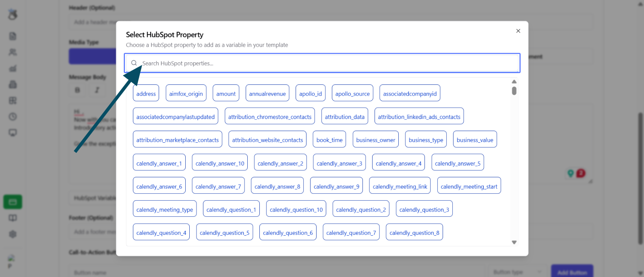Choose calendly_meeting_type property
Viewport: 644px width, 277px height.
[165, 209]
